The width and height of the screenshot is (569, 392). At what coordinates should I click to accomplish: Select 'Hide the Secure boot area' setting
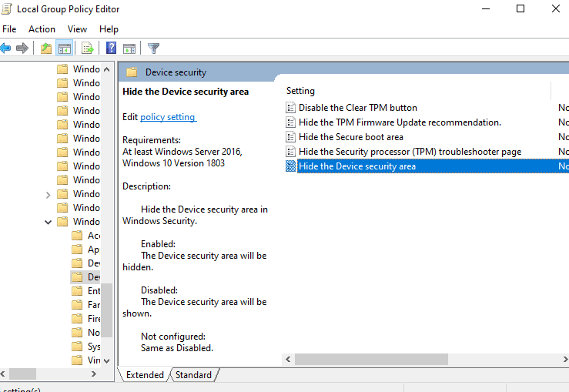point(350,137)
